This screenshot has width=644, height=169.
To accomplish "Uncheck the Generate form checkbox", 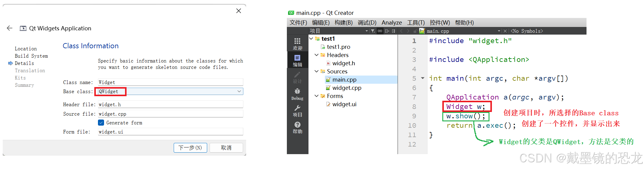I will 101,123.
